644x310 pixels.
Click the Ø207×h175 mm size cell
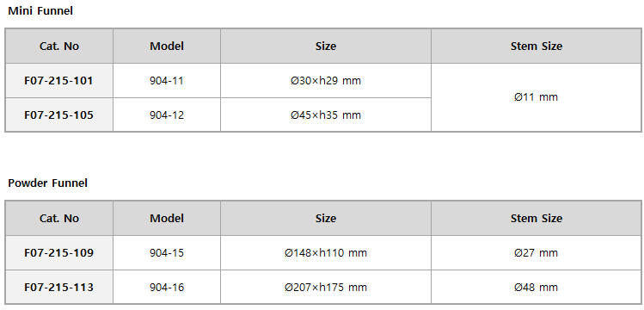(326, 287)
